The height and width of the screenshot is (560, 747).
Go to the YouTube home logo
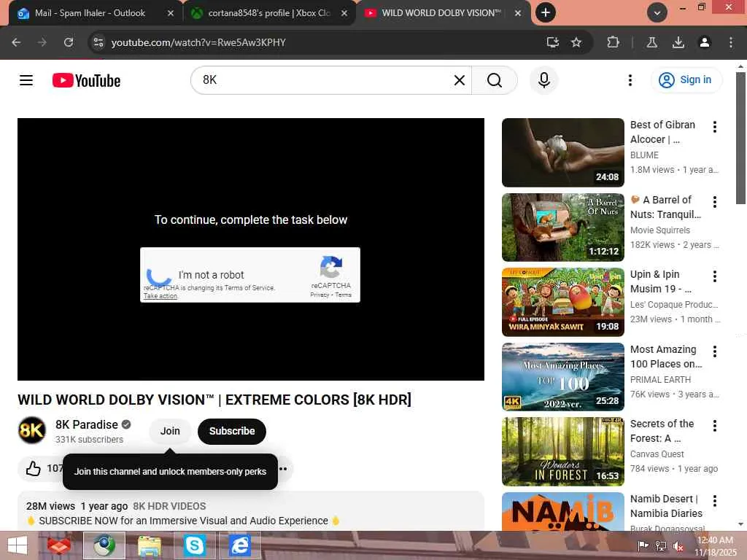[86, 80]
